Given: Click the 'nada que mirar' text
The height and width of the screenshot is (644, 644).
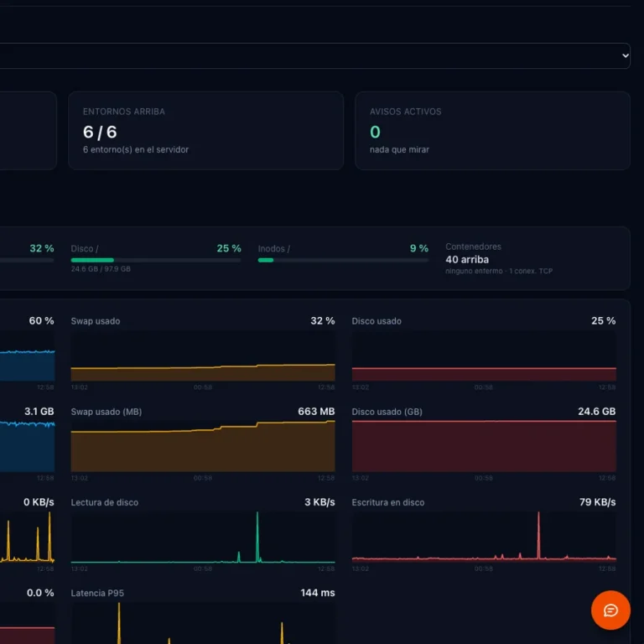Looking at the screenshot, I should [x=399, y=149].
